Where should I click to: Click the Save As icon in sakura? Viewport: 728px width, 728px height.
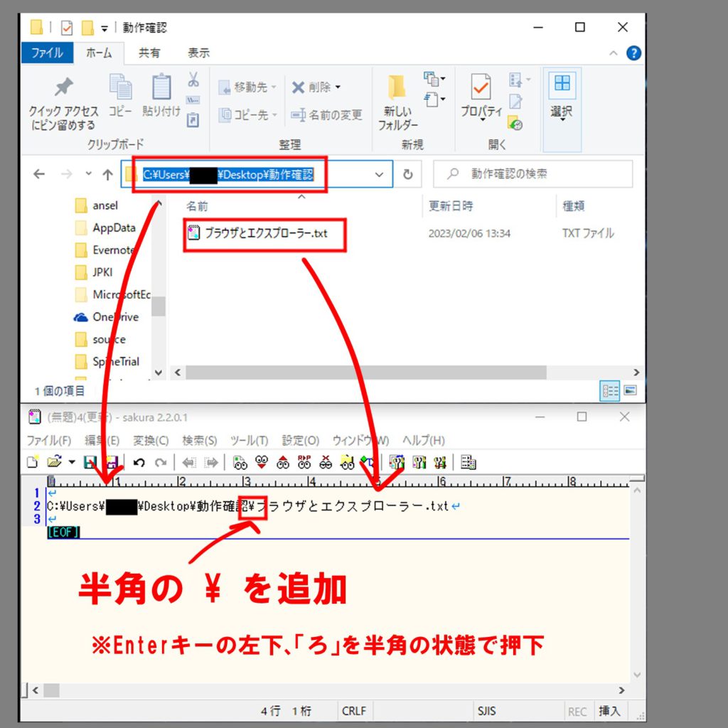(112, 462)
